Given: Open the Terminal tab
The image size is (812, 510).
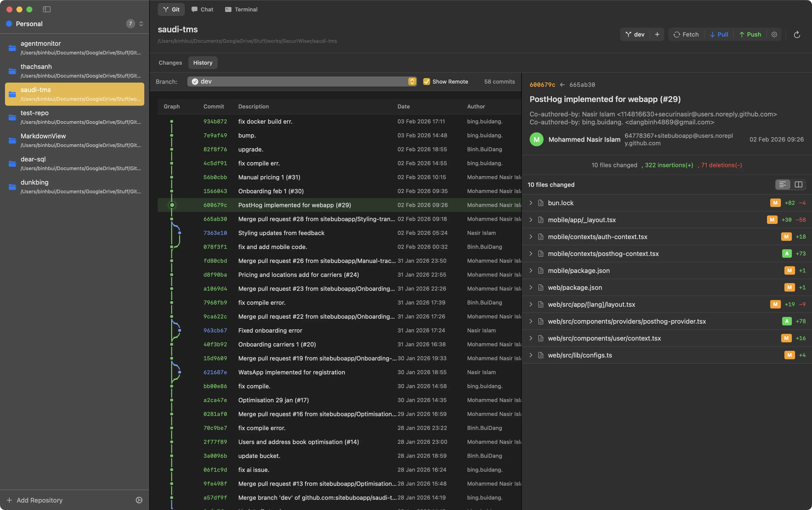Looking at the screenshot, I should click(x=241, y=9).
